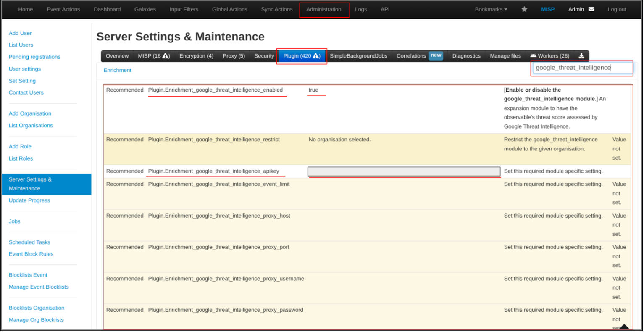Open Event Block Rules in sidebar
The image size is (644, 332).
click(31, 254)
